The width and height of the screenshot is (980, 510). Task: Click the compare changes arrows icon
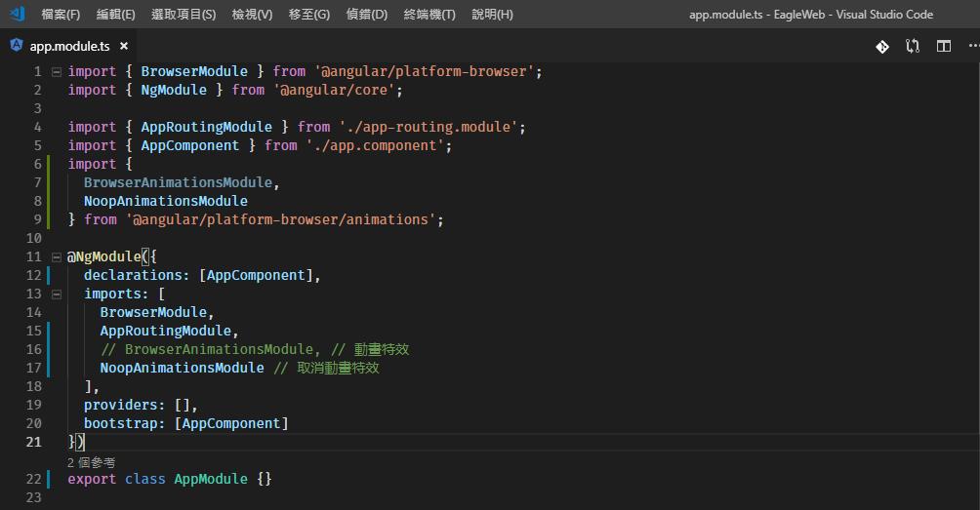(913, 46)
